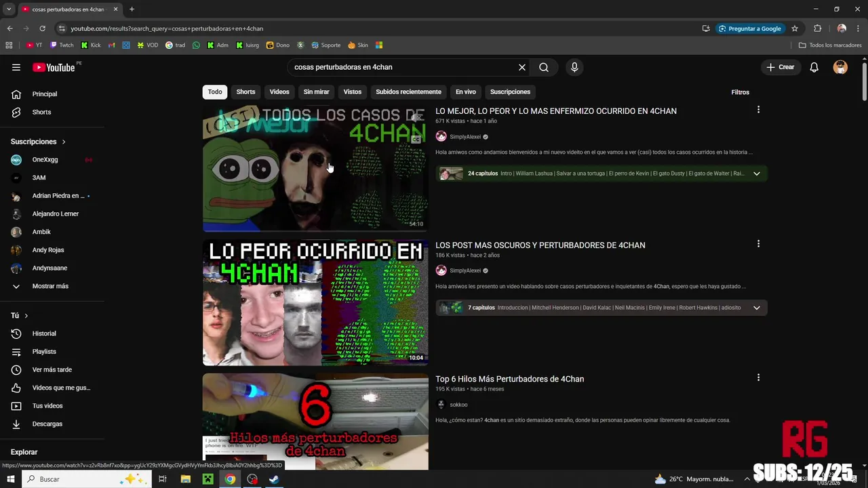Open the TODOS LOS CASOS DE 4CHAN thumbnail
This screenshot has height=488, width=868.
[315, 169]
